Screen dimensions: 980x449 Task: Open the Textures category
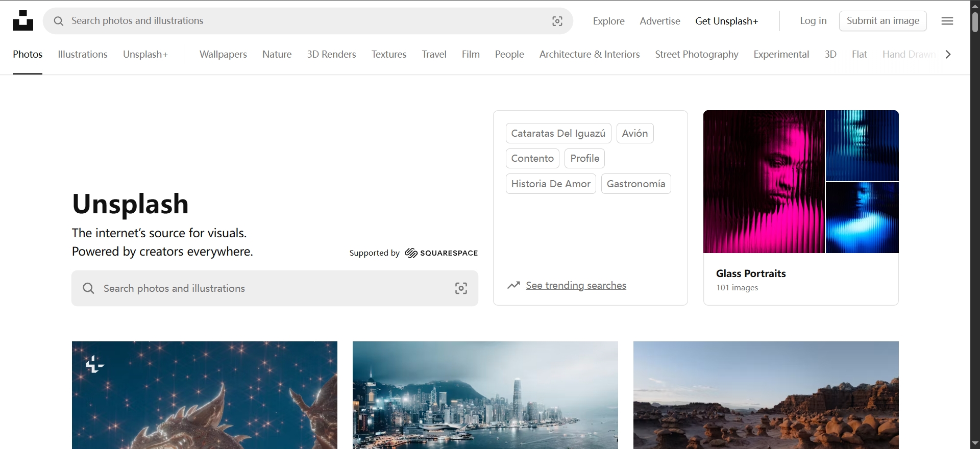pos(389,54)
